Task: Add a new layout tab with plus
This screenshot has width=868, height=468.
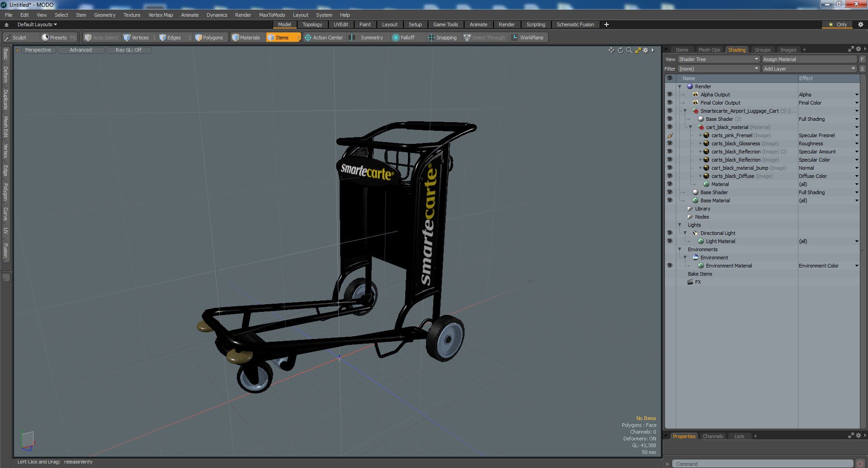Action: [x=607, y=24]
